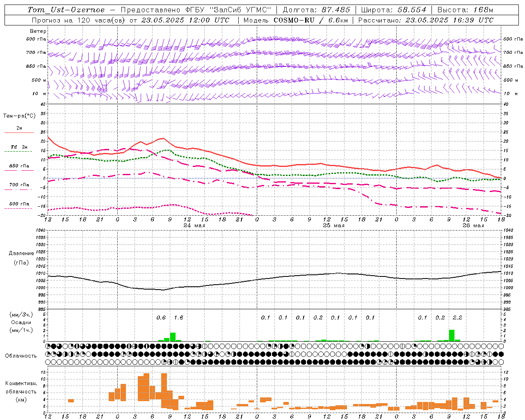Click the tallest green precipitation bar below 2.2
This screenshot has height=420, width=525.
coord(452,336)
